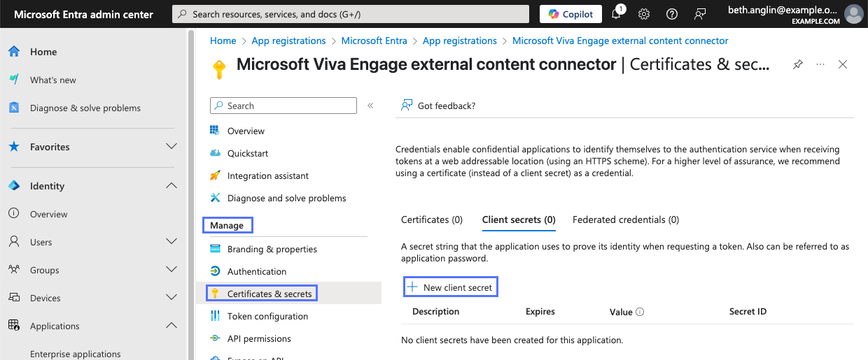Click the Expires column header
Screen dimensions: 868x360
tap(540, 311)
